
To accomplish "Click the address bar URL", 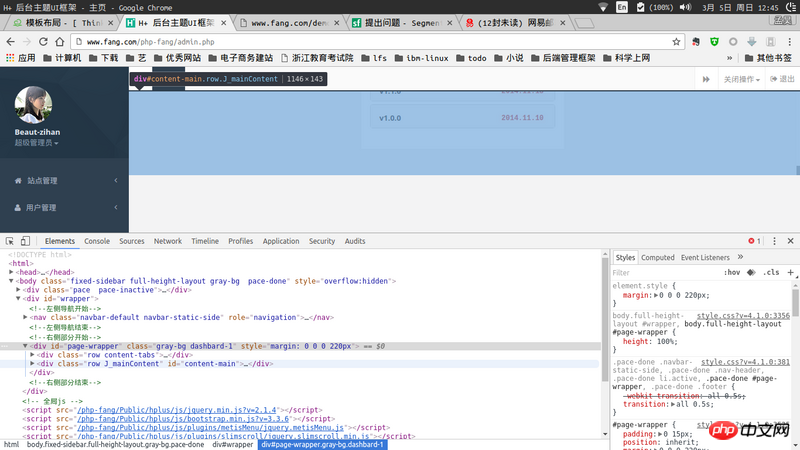I will tap(151, 42).
